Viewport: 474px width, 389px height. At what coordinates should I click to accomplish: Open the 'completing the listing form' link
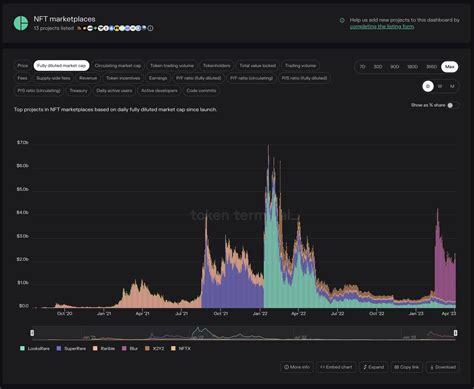coord(382,26)
